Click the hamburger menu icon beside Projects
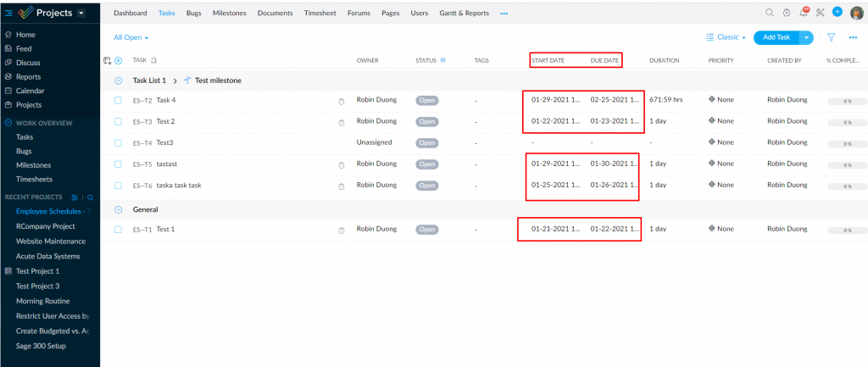The height and width of the screenshot is (367, 868). pyautogui.click(x=8, y=13)
